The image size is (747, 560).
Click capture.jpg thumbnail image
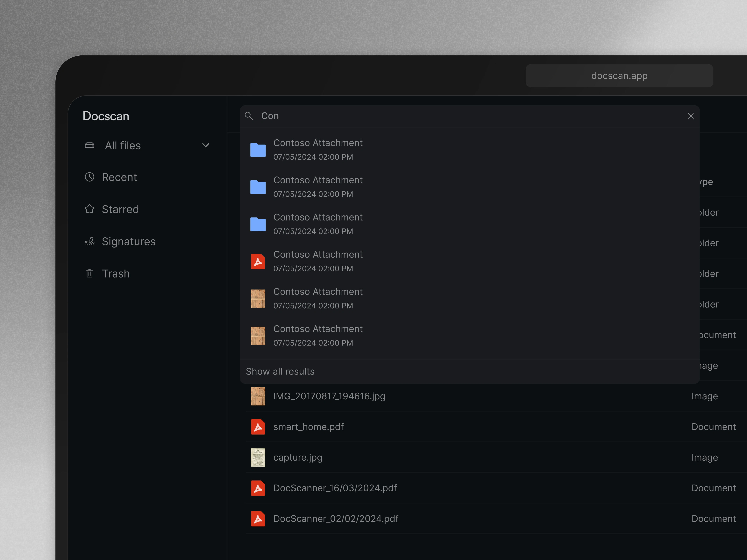pos(258,457)
